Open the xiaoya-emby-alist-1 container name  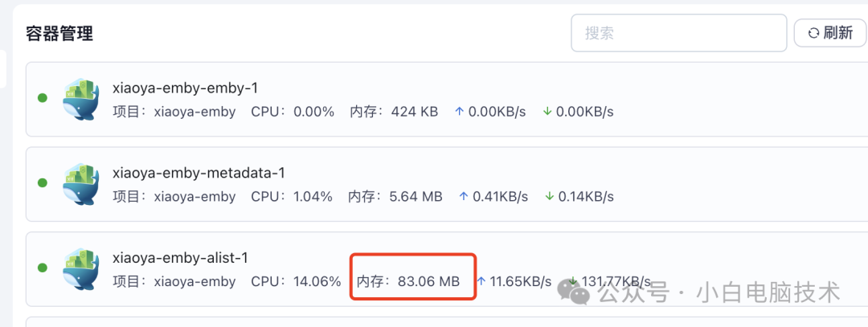click(180, 258)
